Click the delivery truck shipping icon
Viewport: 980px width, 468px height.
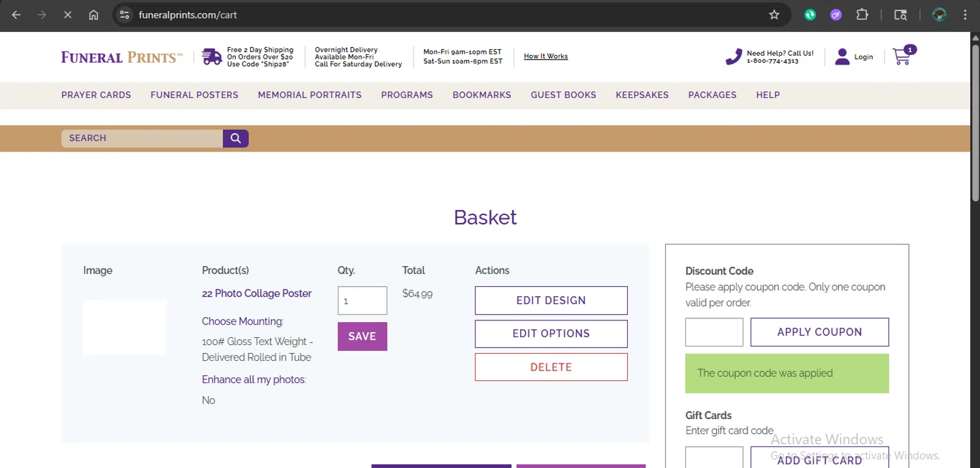pos(212,57)
